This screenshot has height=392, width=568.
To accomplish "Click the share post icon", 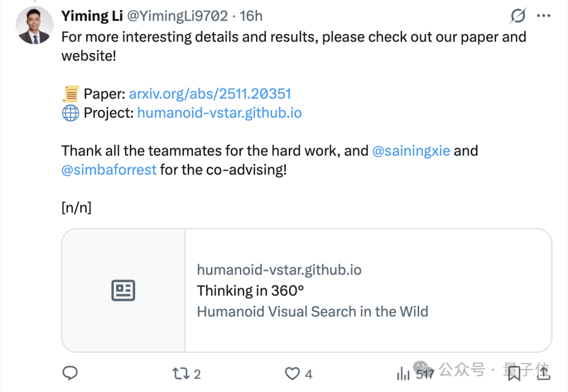I will [543, 373].
